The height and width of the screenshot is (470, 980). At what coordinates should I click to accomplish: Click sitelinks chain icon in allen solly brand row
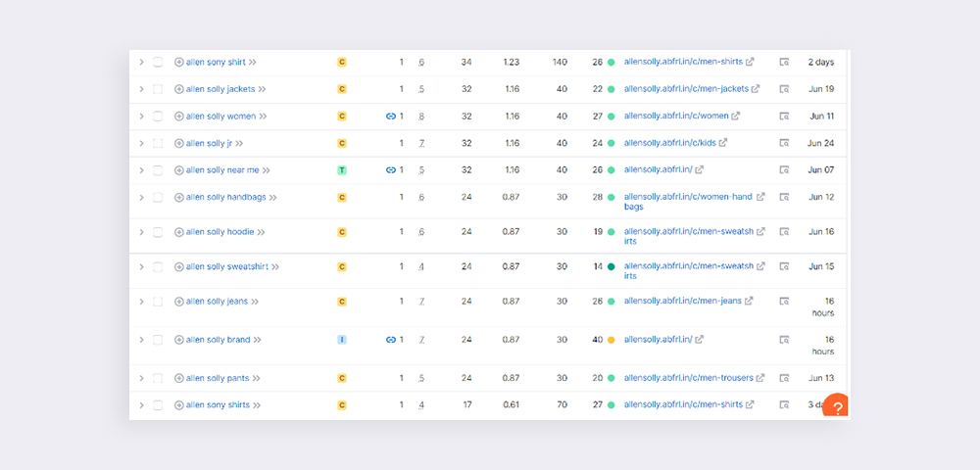[391, 340]
